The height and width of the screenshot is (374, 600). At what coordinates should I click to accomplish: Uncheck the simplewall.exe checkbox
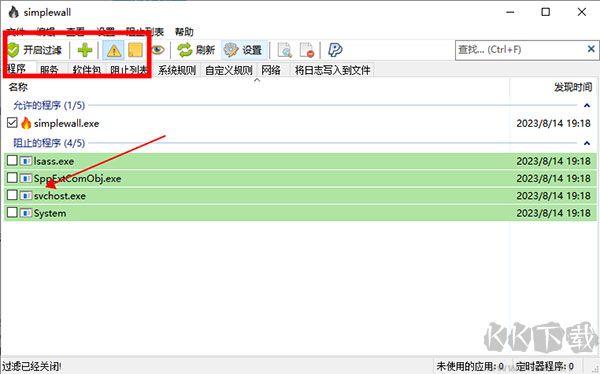click(12, 122)
